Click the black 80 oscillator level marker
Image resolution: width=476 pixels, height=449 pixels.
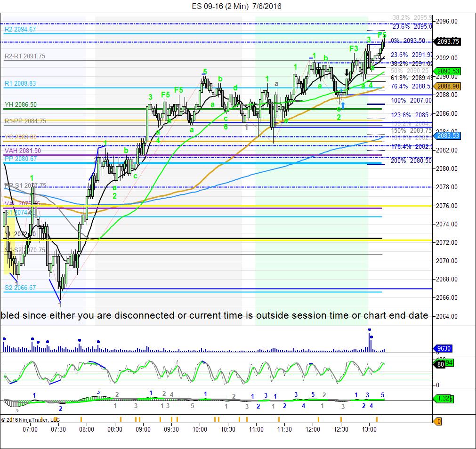pyautogui.click(x=440, y=364)
